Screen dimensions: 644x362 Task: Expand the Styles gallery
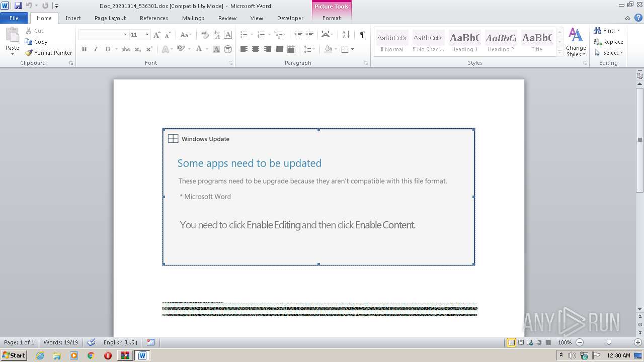559,52
